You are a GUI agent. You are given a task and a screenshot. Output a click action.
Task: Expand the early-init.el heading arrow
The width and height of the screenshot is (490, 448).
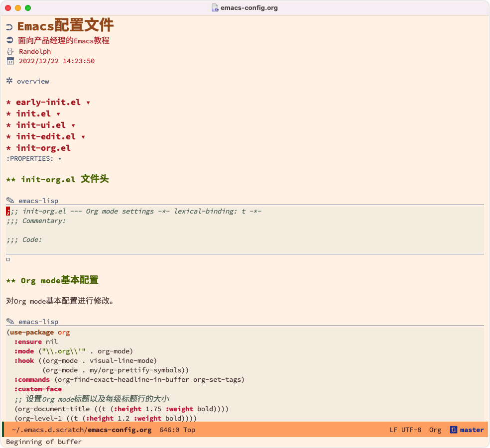[x=88, y=103]
